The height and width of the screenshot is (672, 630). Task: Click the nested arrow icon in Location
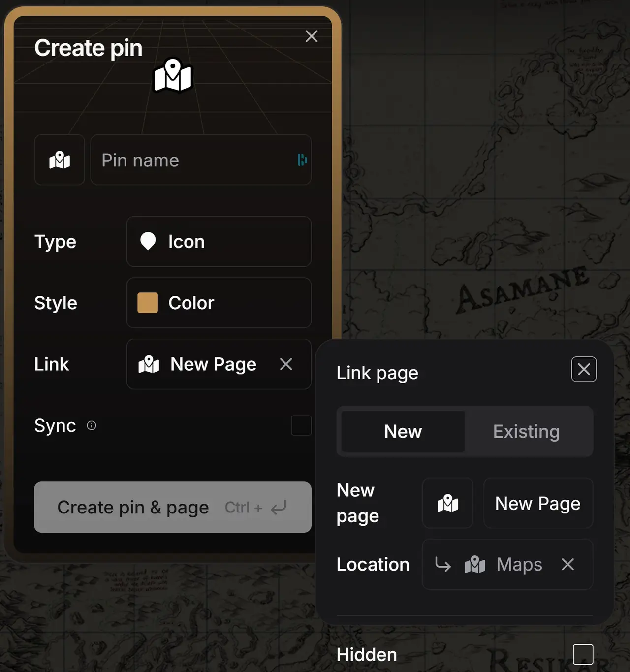click(x=443, y=564)
